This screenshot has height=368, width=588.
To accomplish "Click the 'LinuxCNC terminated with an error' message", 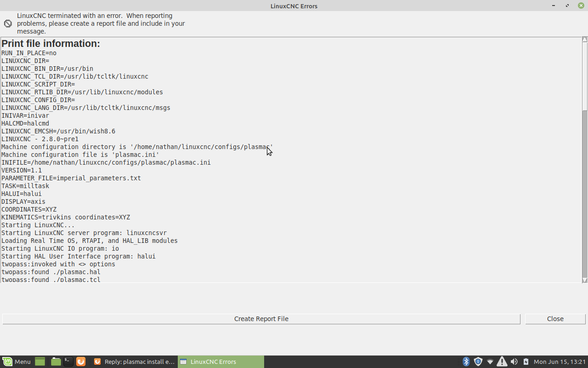I will click(x=101, y=23).
